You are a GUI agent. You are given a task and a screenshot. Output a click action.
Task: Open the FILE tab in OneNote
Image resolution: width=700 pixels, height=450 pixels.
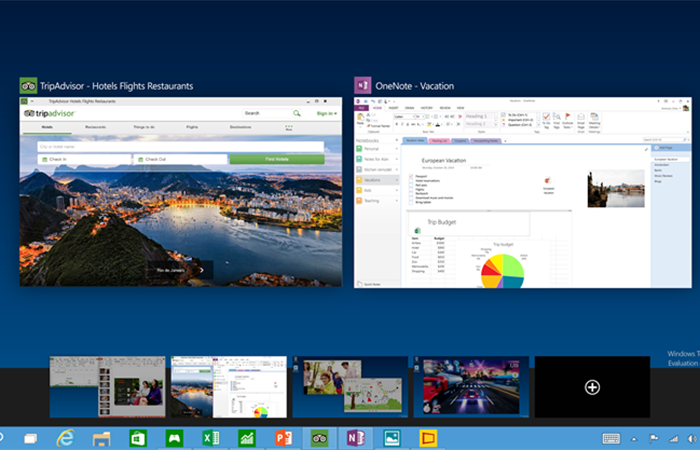[x=362, y=108]
